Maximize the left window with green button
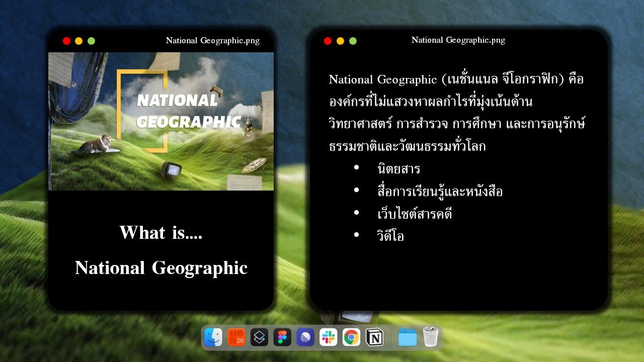This screenshot has height=362, width=644. [x=91, y=41]
